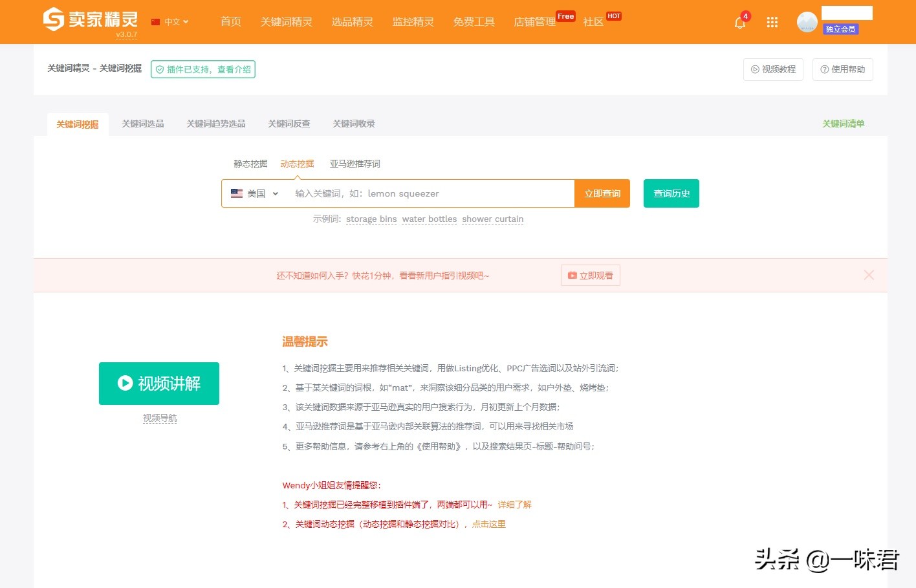Open the notification bell

(x=740, y=23)
